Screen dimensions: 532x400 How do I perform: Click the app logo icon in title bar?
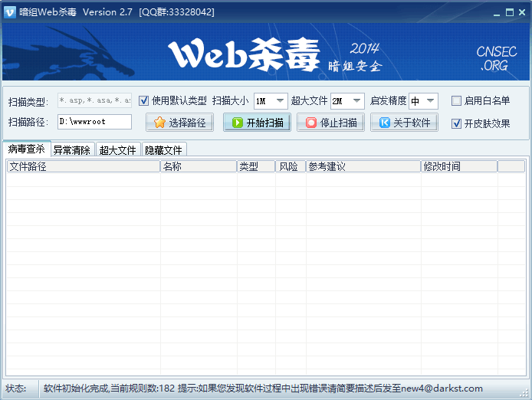(10, 12)
